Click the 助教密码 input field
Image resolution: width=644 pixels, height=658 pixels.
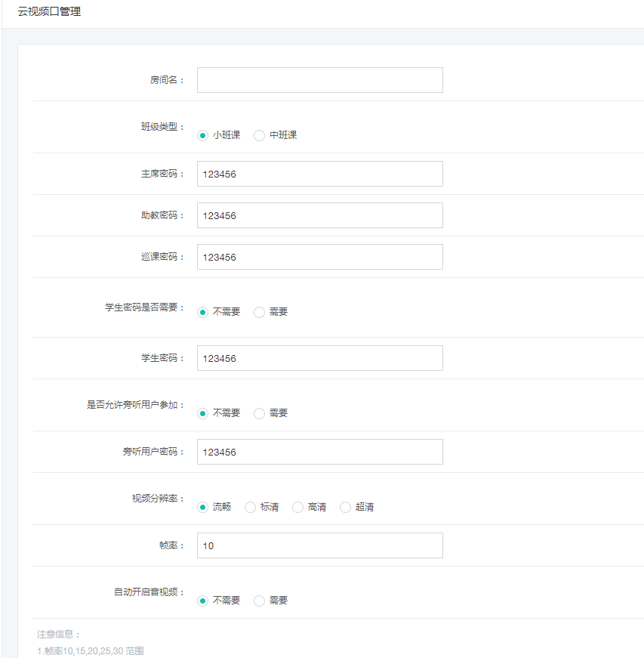pyautogui.click(x=319, y=215)
